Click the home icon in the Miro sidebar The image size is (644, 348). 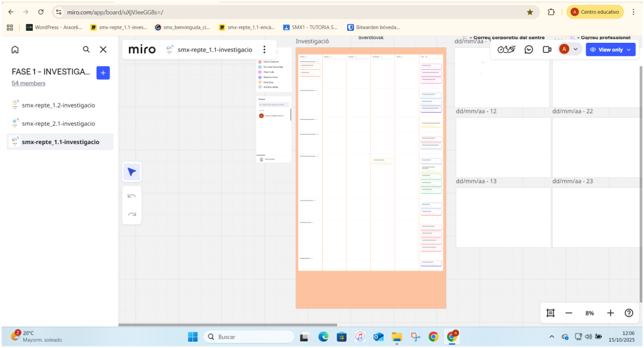tap(15, 50)
